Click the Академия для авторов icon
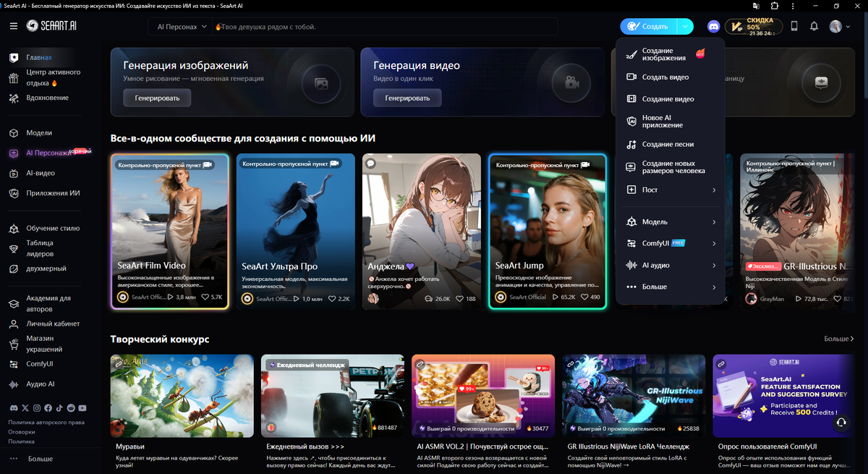 pos(13,303)
